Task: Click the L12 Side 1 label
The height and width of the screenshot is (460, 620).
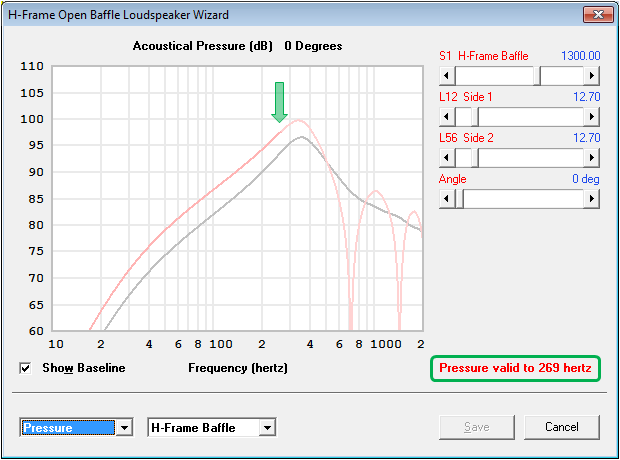Action: (x=465, y=97)
